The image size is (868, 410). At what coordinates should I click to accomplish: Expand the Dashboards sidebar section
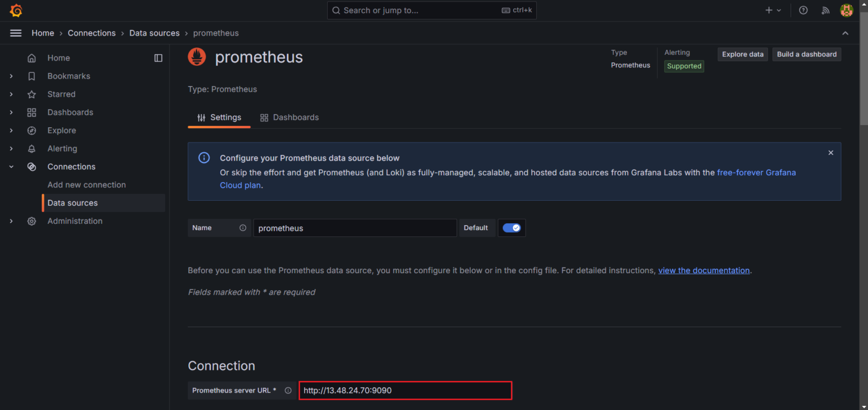[11, 113]
